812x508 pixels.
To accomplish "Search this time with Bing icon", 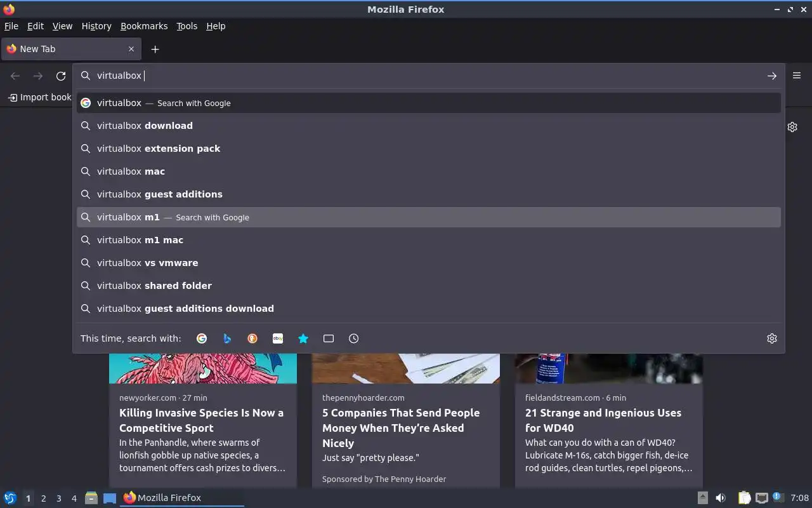I will click(x=227, y=338).
